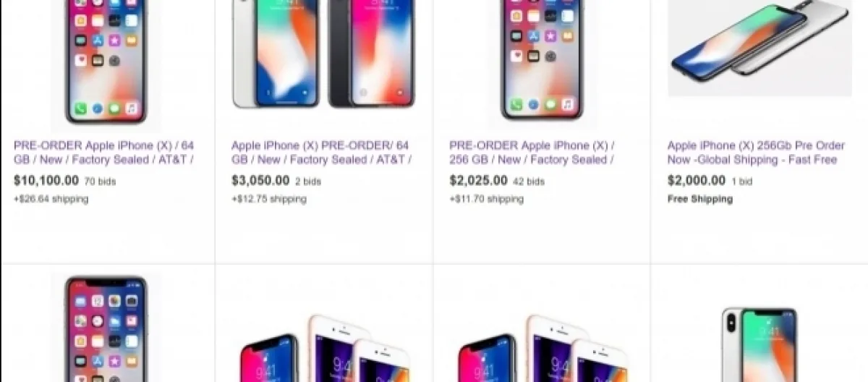Open second-row three iPhones image, second column
The width and height of the screenshot is (868, 382).
(x=323, y=347)
